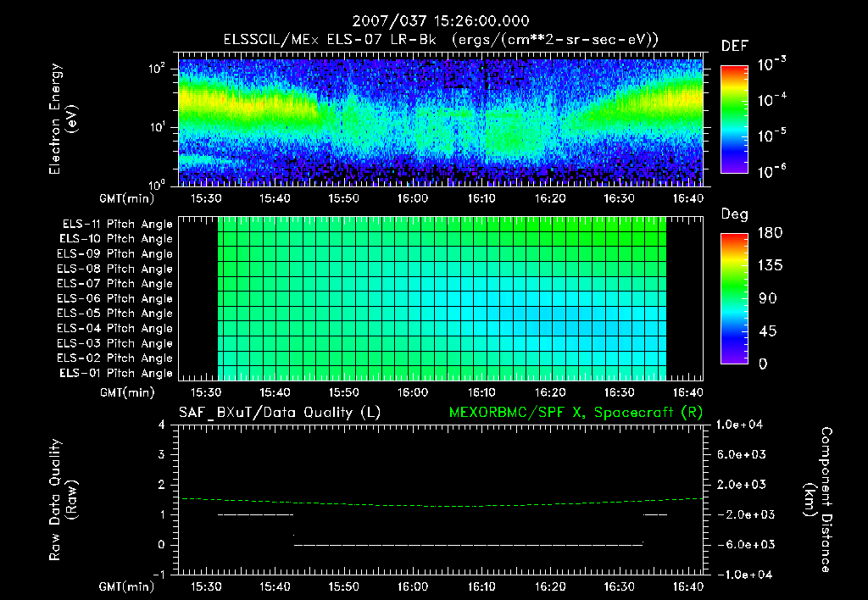
Task: Click 15:40 tick label under data quality panel
Action: pos(275,586)
